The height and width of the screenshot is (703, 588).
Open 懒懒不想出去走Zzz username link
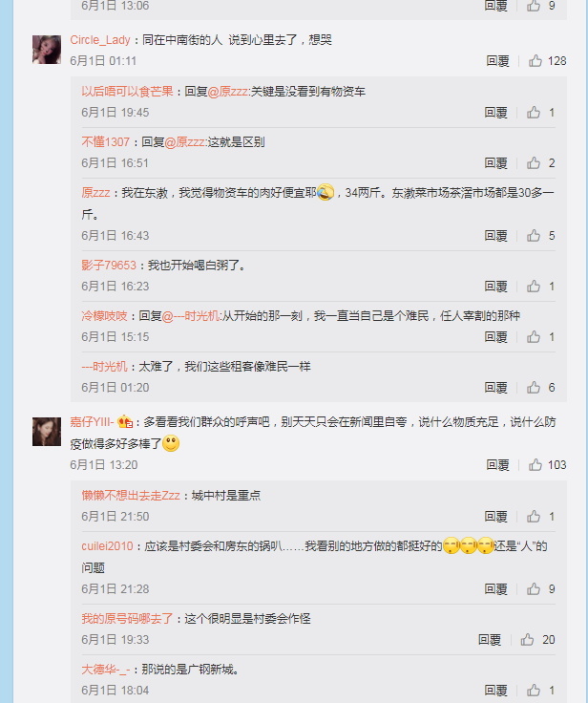click(131, 496)
